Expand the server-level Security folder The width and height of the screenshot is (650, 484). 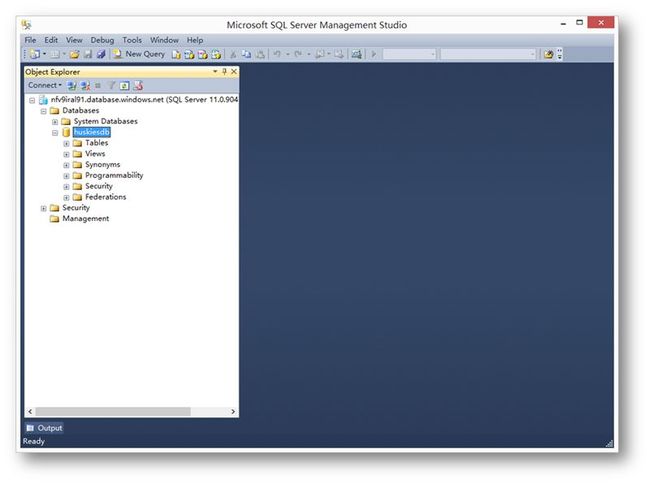click(x=44, y=208)
